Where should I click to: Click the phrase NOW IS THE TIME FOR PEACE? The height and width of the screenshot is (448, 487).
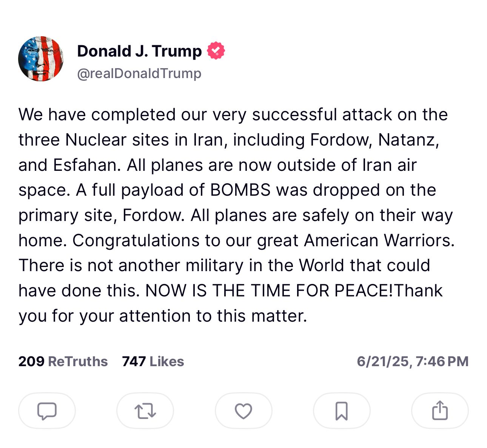[269, 291]
